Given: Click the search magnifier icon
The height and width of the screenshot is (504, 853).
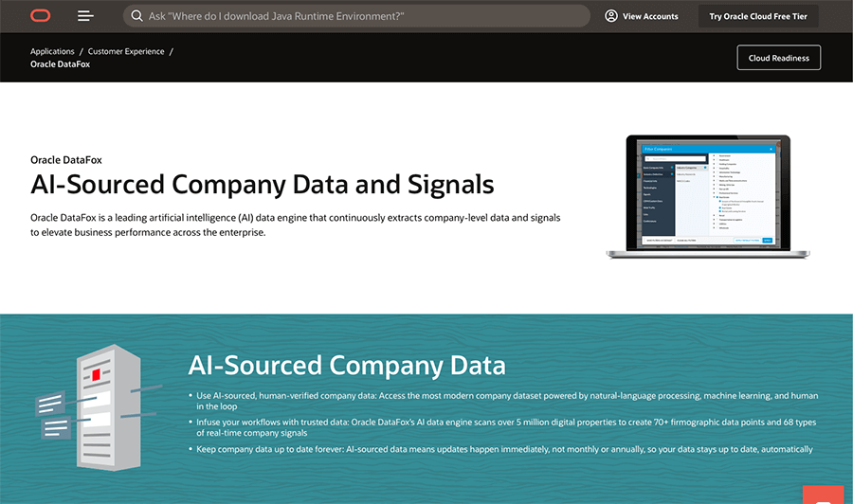Looking at the screenshot, I should 137,16.
